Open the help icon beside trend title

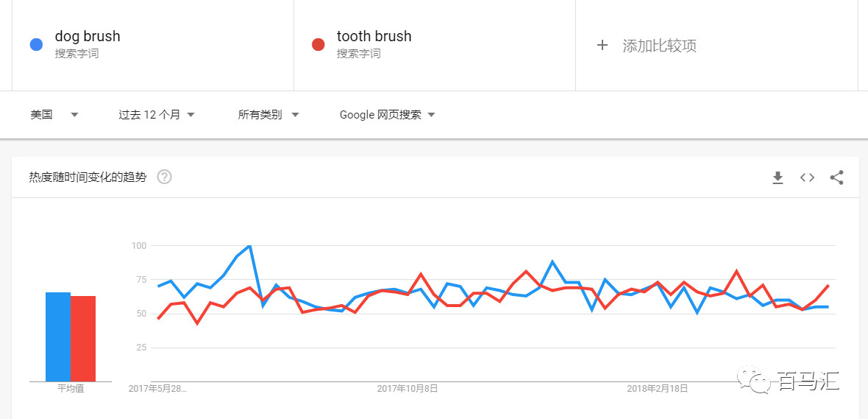coord(164,177)
